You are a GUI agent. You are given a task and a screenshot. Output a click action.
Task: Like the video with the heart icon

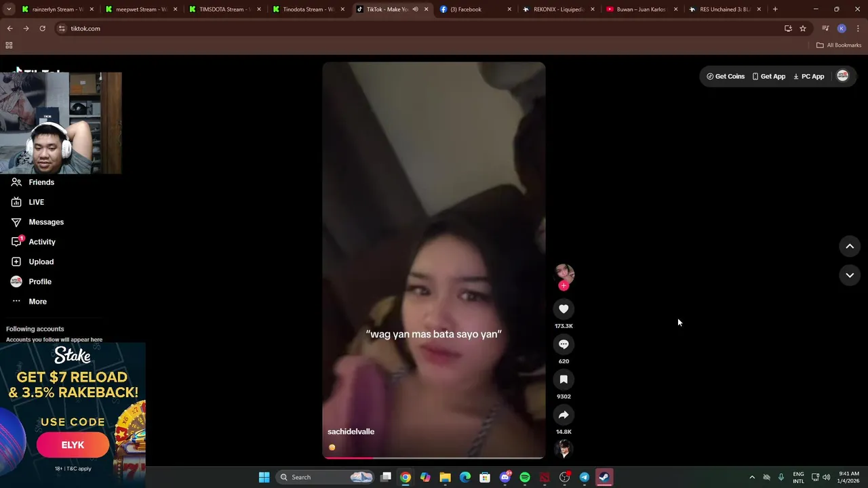(564, 309)
